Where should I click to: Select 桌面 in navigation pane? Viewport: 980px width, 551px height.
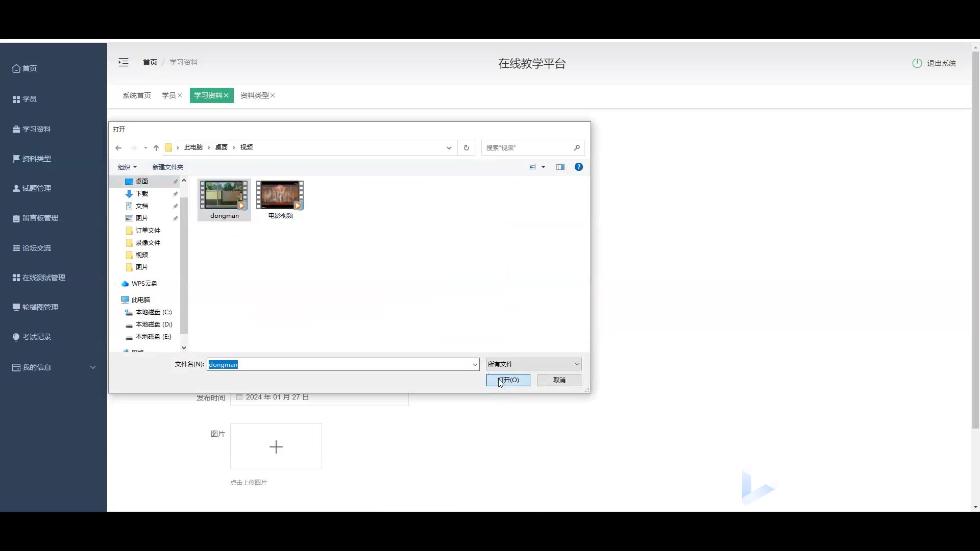click(x=142, y=182)
